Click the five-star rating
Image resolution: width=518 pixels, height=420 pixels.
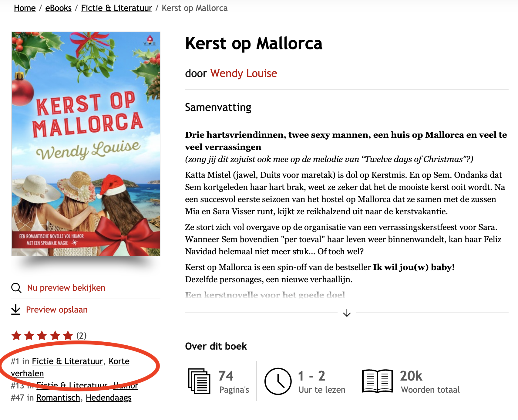pos(42,336)
